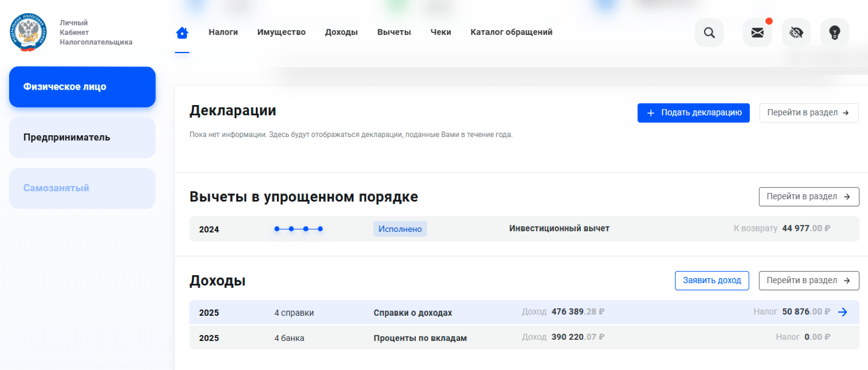Click the plus icon on Подать декларацию
Viewport: 868px width, 370px height.
click(650, 112)
